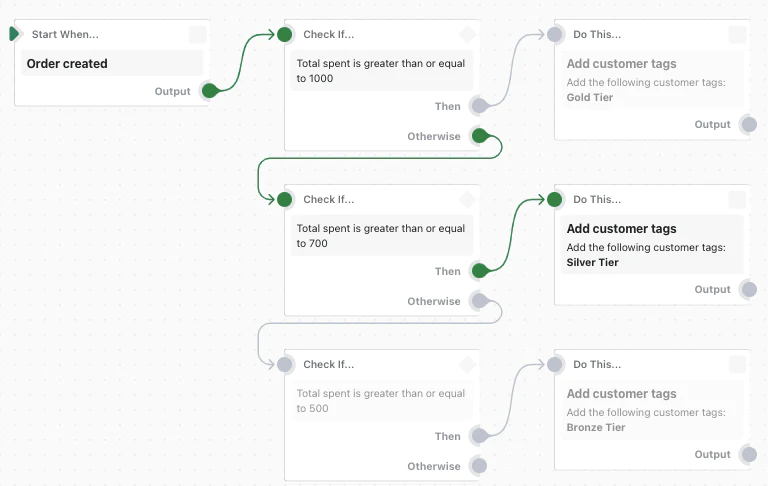Click the Otherwise connector of the 1000 check

[479, 136]
